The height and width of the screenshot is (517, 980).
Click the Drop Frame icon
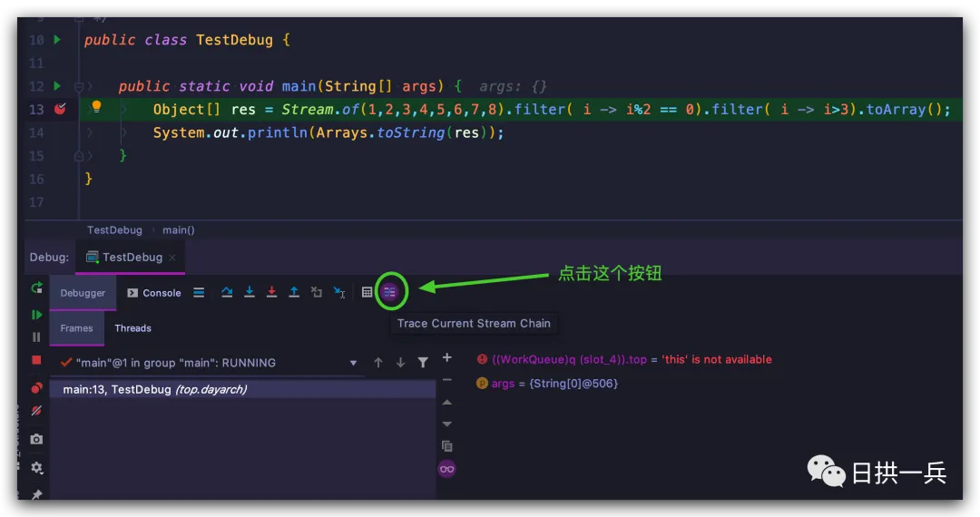tap(317, 291)
